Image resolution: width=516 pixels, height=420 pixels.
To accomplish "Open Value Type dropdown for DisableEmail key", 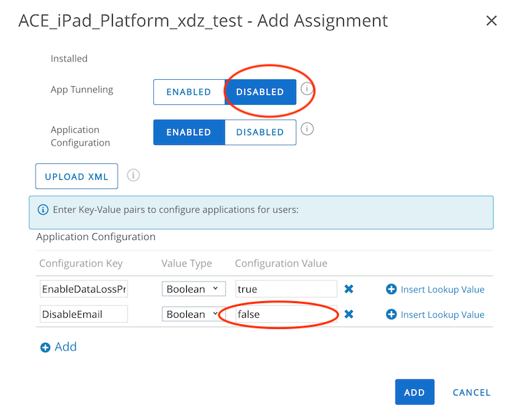I will tap(193, 314).
